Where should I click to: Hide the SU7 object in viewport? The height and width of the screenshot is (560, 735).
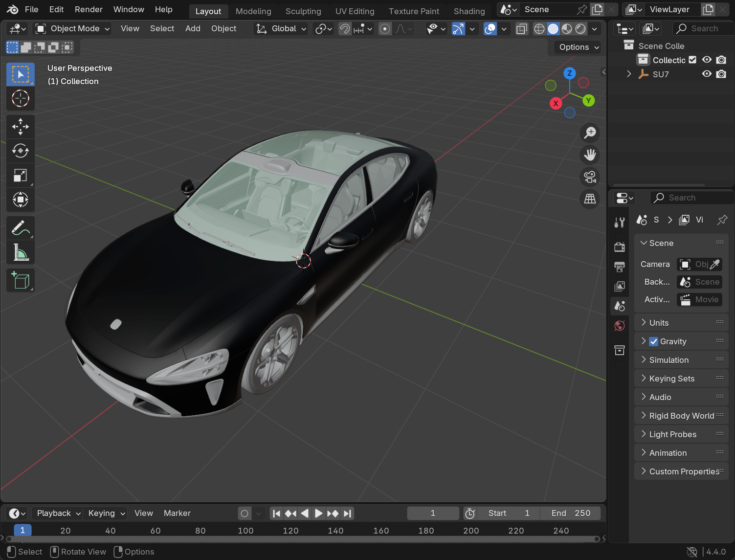(x=707, y=74)
